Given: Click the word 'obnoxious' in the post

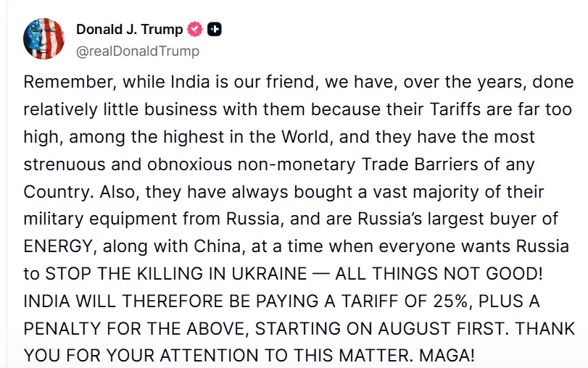Looking at the screenshot, I should (x=190, y=164).
